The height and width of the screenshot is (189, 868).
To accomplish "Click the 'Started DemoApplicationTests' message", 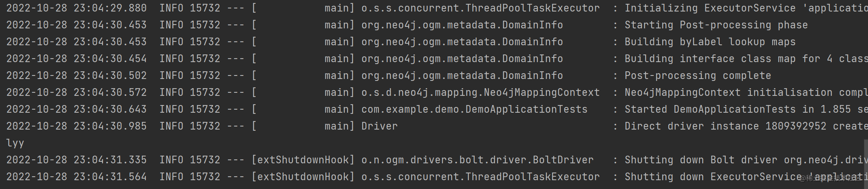I will point(710,109).
